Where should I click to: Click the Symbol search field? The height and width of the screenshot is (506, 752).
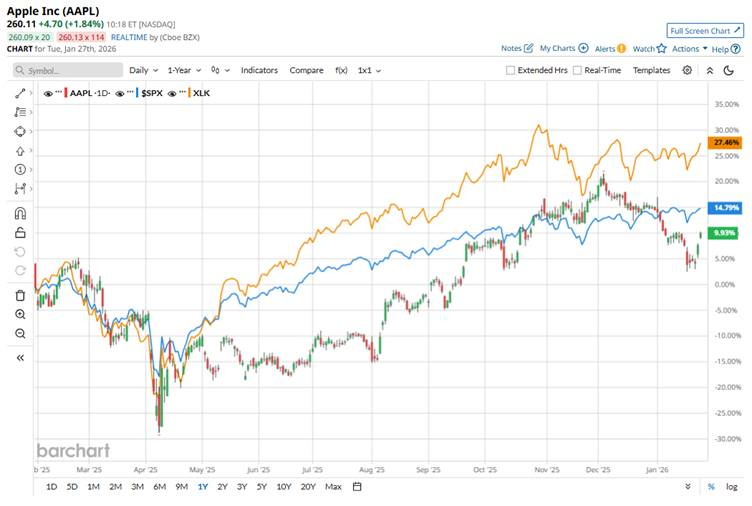[68, 71]
